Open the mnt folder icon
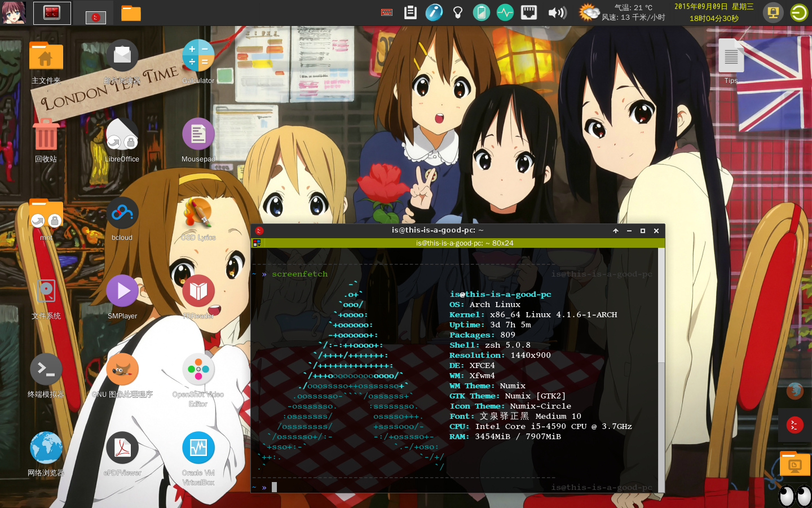The height and width of the screenshot is (508, 812). [x=46, y=213]
